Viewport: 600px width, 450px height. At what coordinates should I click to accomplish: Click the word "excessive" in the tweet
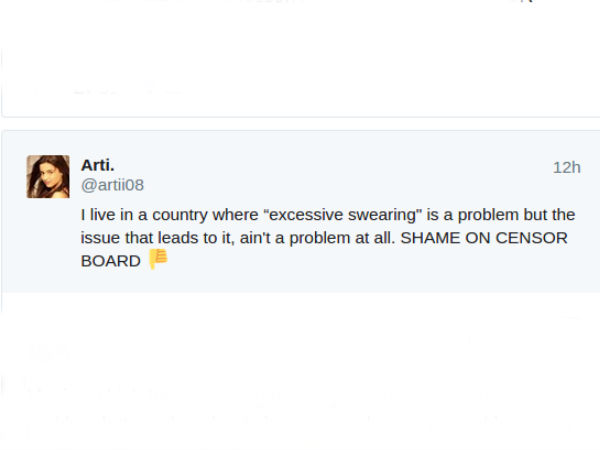click(x=310, y=215)
